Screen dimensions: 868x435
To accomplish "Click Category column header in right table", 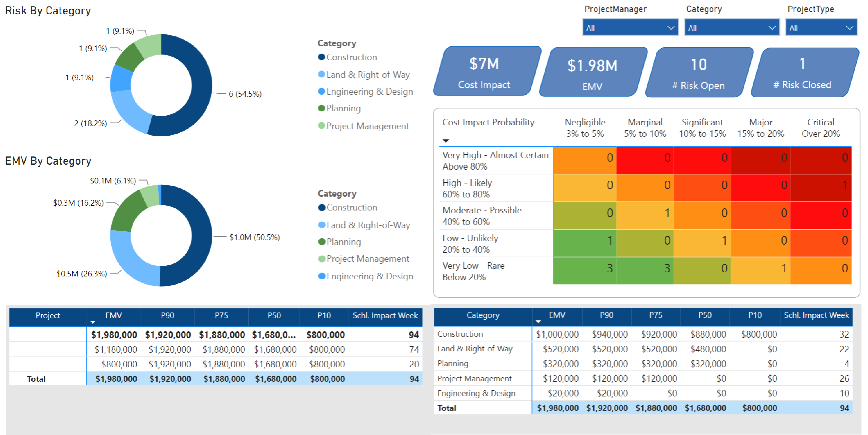I will click(x=483, y=315).
